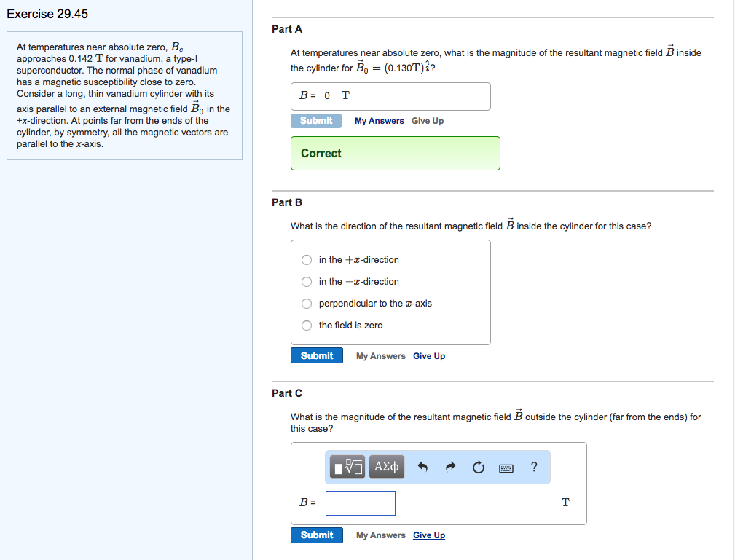This screenshot has width=735, height=560.
Task: Open My Answers for Part A
Action: 379,120
